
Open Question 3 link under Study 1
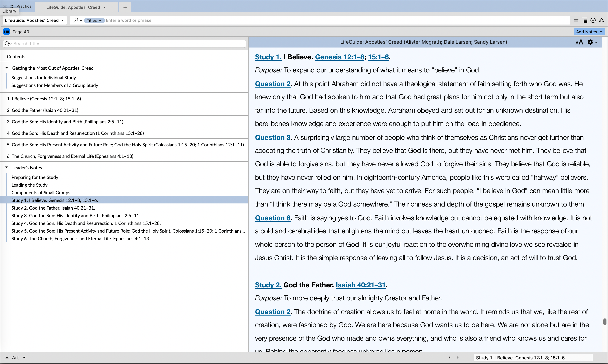273,137
